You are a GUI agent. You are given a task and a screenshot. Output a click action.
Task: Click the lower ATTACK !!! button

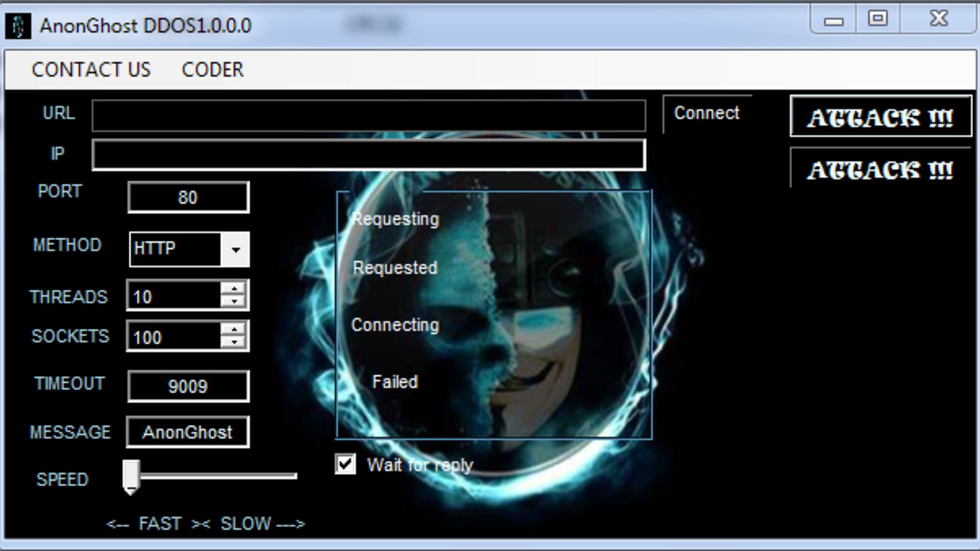coord(880,169)
